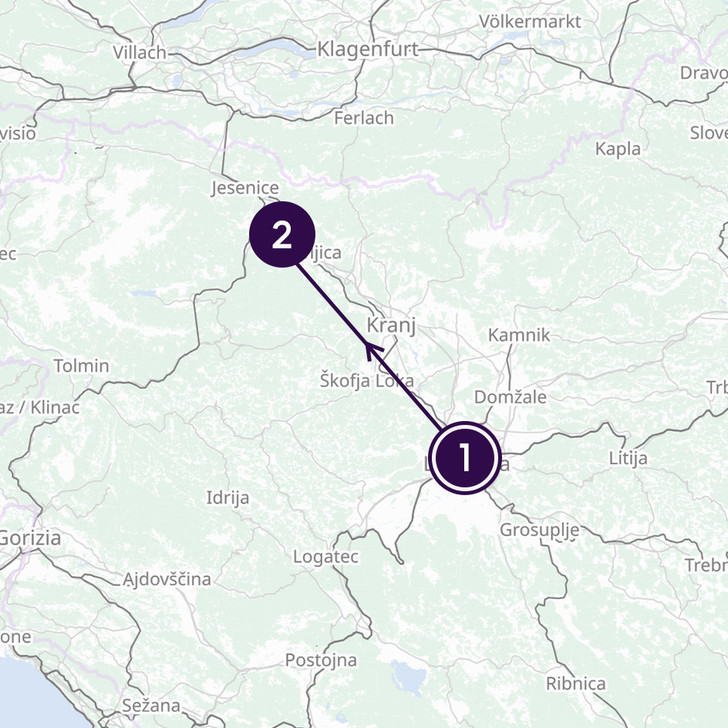Select the Ferlach town label

pyautogui.click(x=364, y=119)
